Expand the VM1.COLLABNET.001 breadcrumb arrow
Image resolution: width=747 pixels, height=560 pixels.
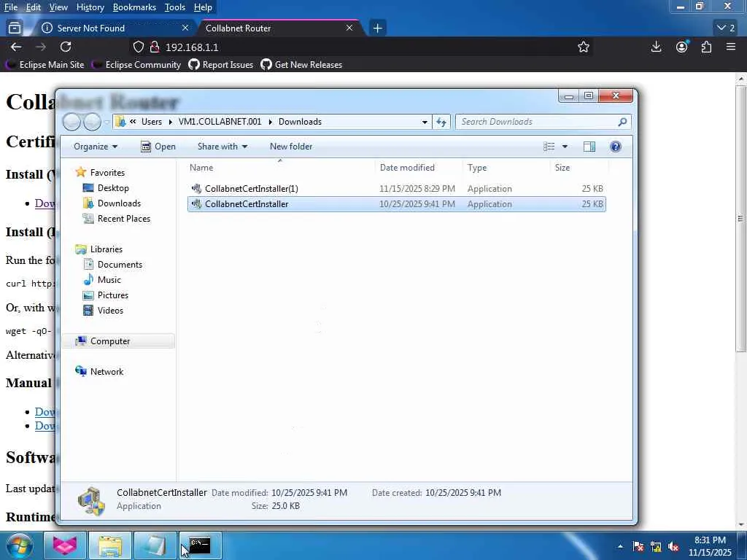(x=270, y=122)
